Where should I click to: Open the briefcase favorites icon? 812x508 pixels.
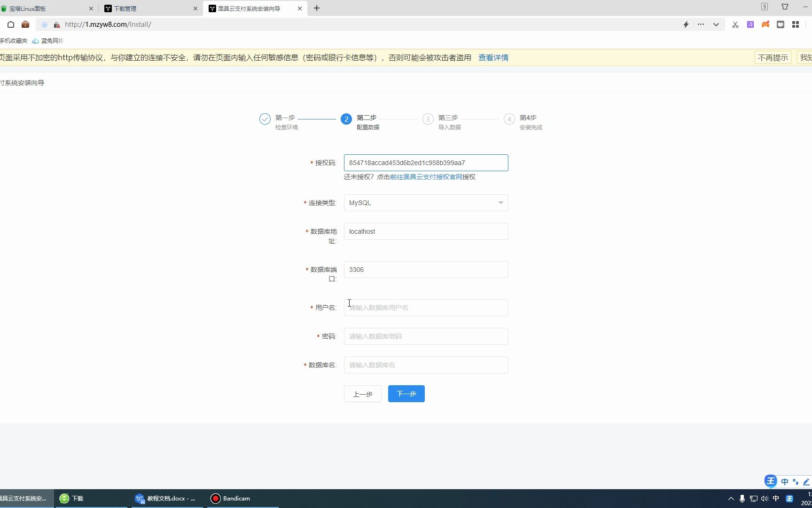pyautogui.click(x=25, y=24)
